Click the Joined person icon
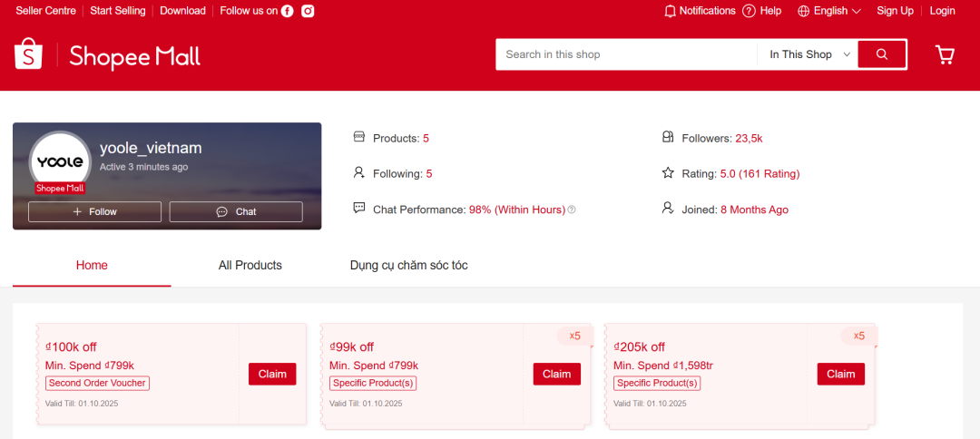980x439 pixels. click(668, 208)
